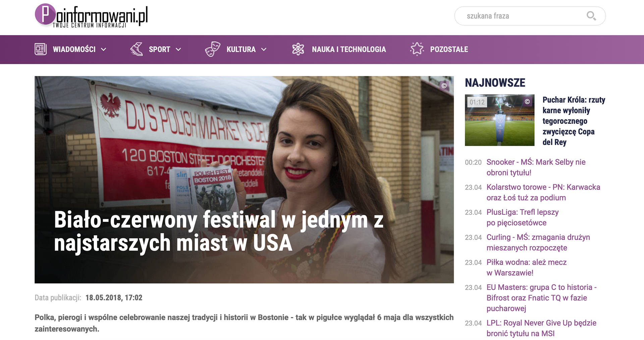The image size is (644, 340).
Task: Open the Snooker Mark Selby news link
Action: (x=536, y=167)
